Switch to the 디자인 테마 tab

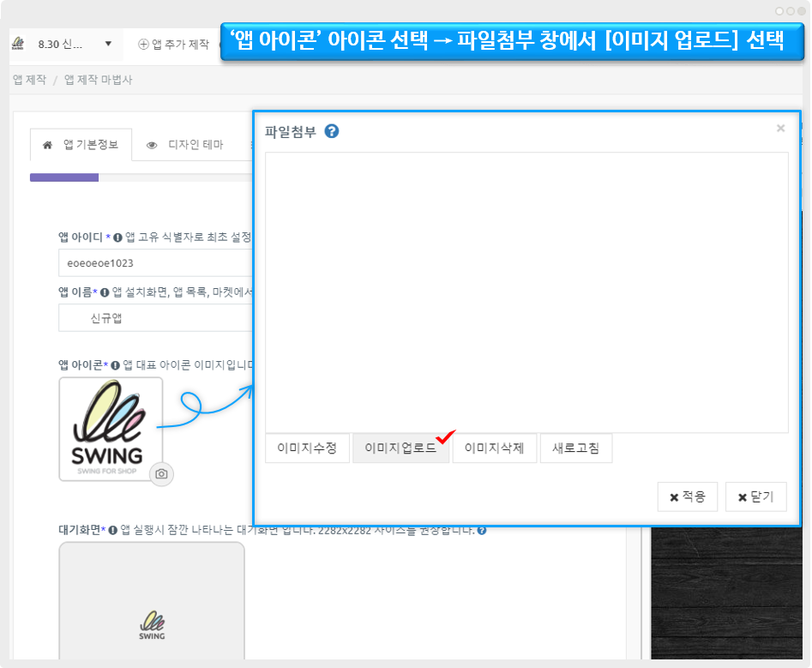point(185,145)
